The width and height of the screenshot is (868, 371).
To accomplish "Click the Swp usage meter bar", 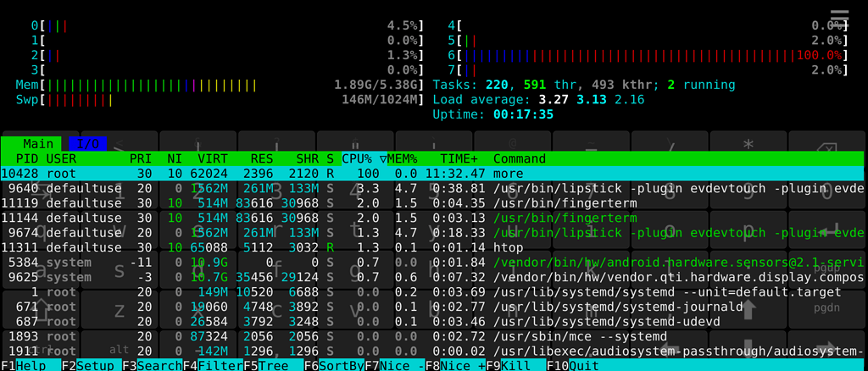I will (220, 100).
